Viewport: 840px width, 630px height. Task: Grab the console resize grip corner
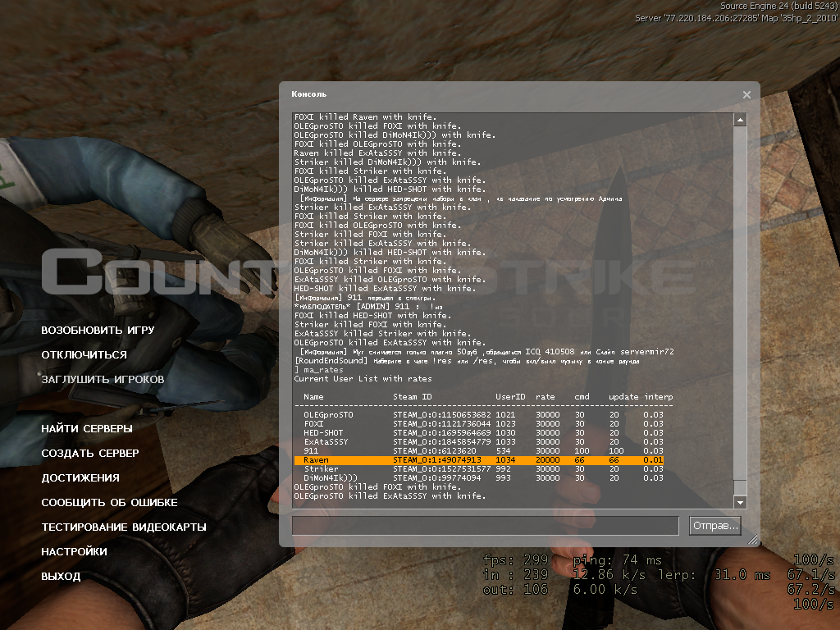(x=753, y=540)
